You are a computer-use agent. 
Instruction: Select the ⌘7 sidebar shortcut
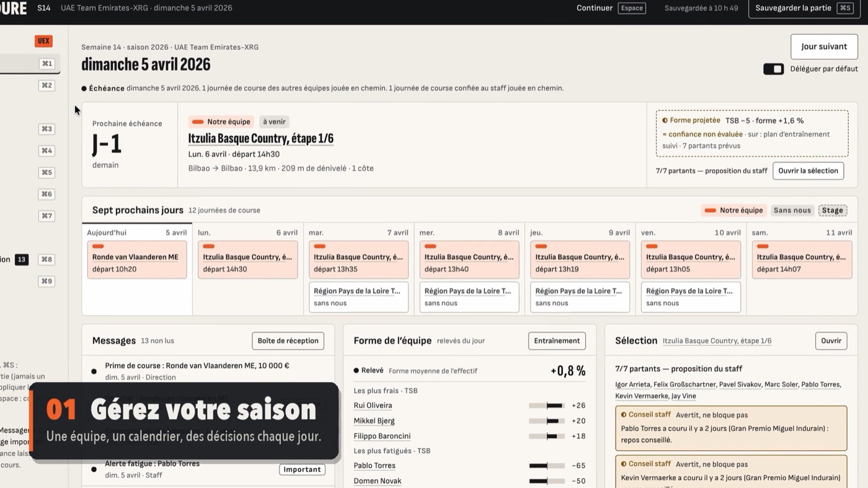[46, 216]
